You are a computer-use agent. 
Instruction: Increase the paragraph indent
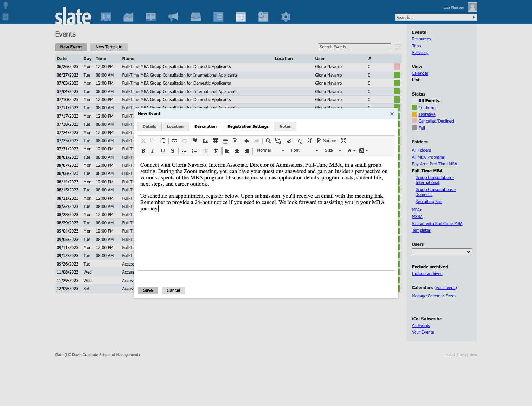pyautogui.click(x=216, y=151)
